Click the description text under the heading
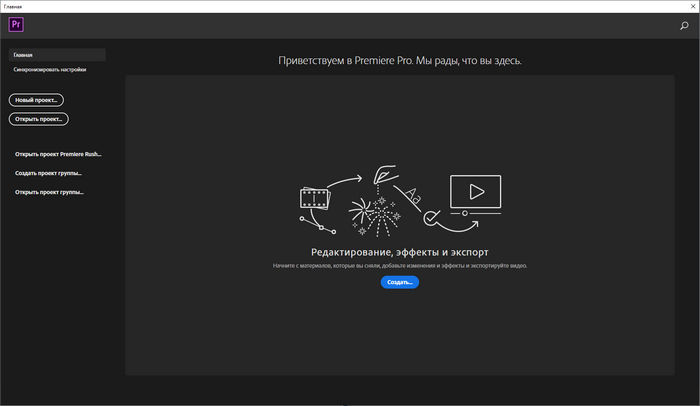Screen dimensions: 700x406 tap(400, 266)
